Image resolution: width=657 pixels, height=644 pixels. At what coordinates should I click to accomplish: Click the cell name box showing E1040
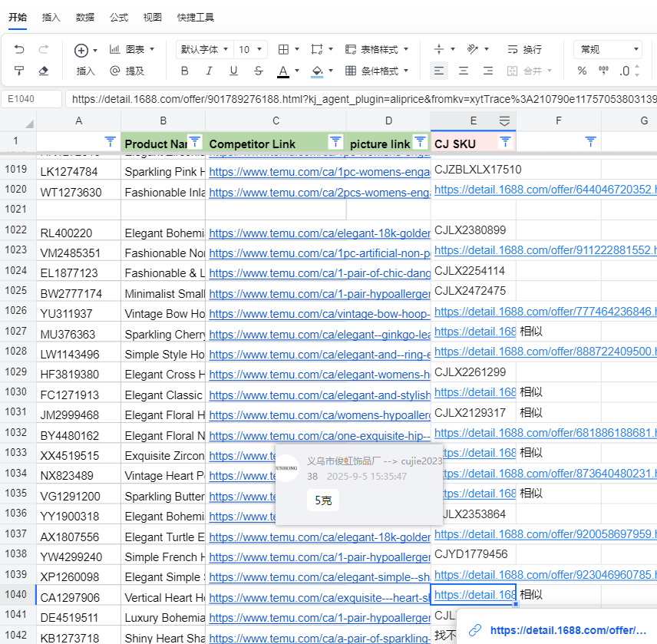[x=31, y=99]
